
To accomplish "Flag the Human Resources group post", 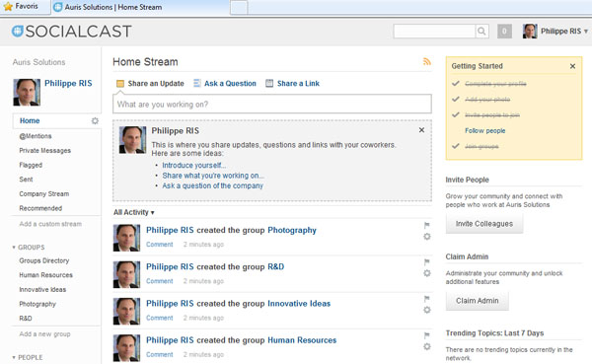I will pos(426,335).
